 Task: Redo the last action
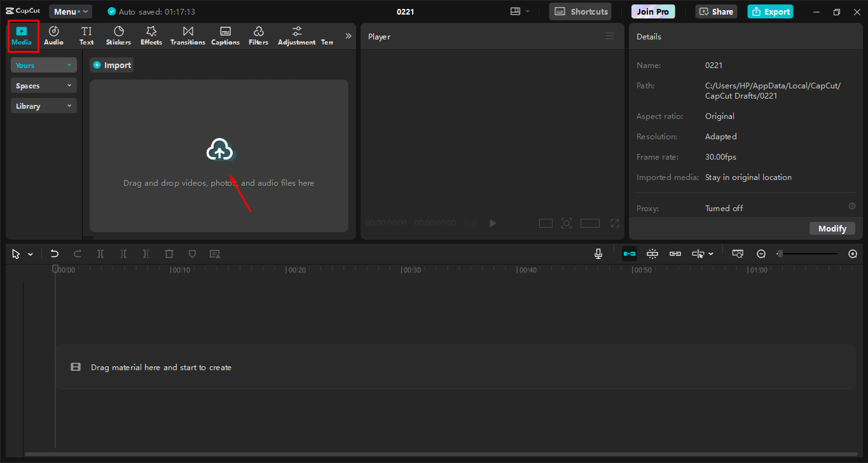coord(78,254)
